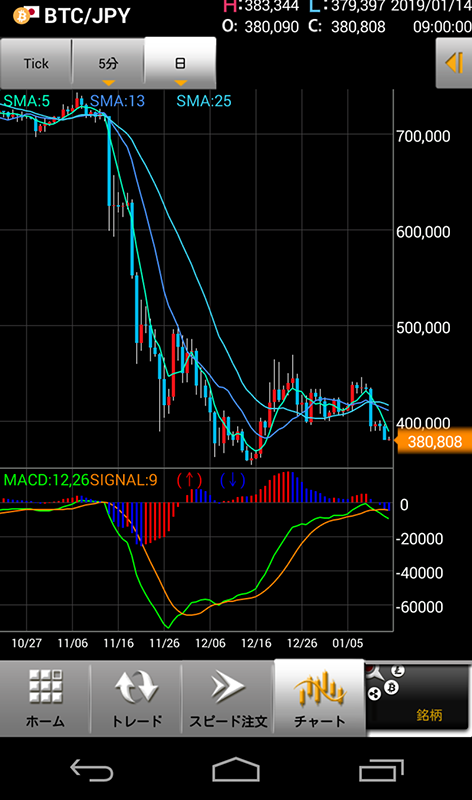Toggle the SMA:5 indicator label

[27, 101]
